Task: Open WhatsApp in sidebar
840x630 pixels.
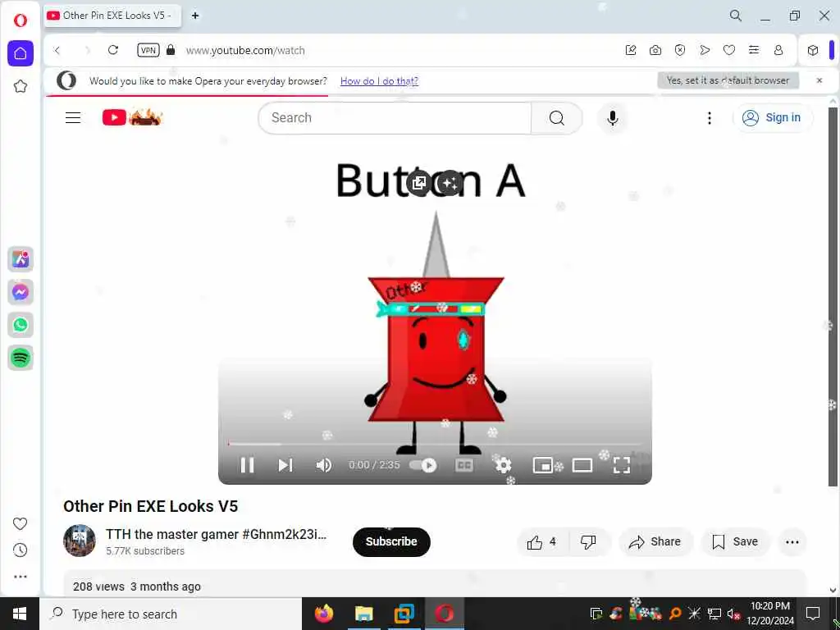Action: coord(21,325)
